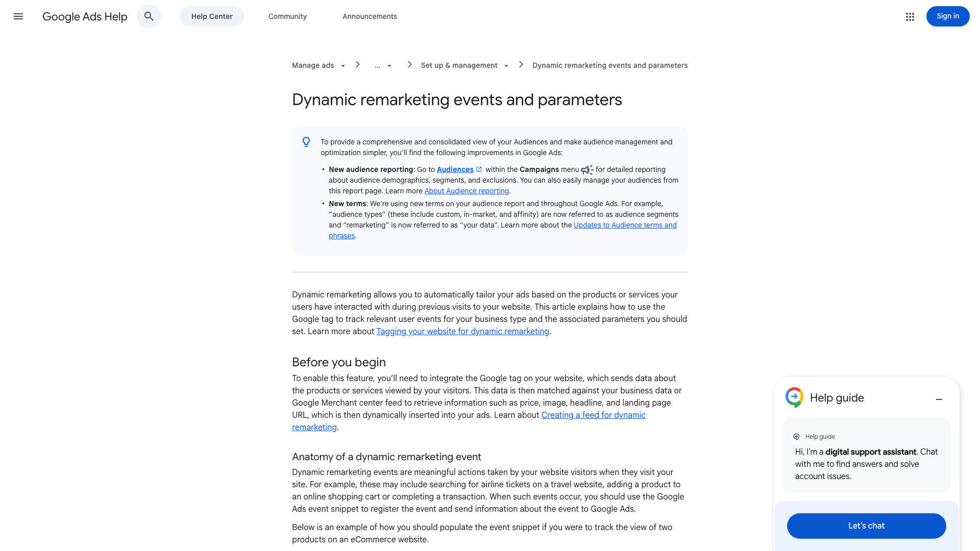Expand the Set up & management dropdown
Viewport: 980px width, 551px height.
506,66
